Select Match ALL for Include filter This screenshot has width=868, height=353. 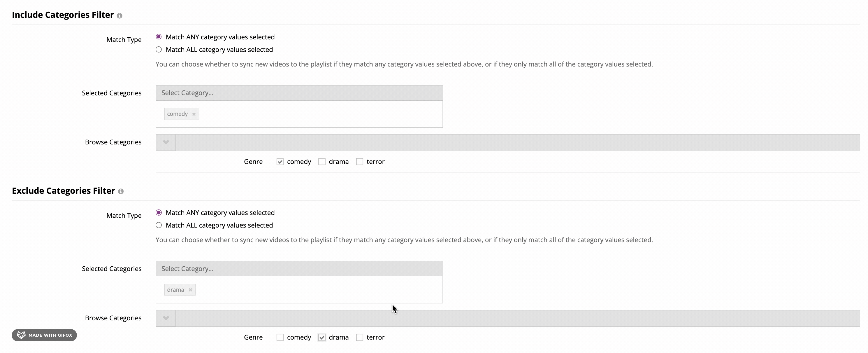159,50
